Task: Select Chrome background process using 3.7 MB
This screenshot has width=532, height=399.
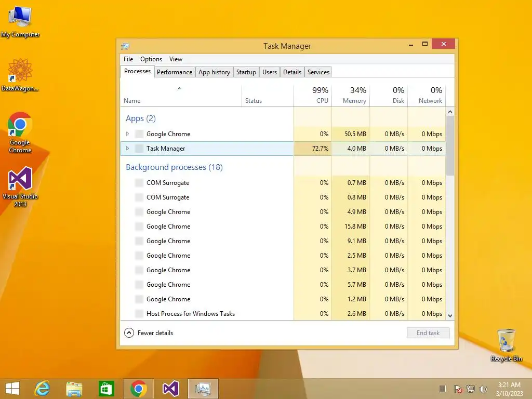Action: click(x=283, y=270)
